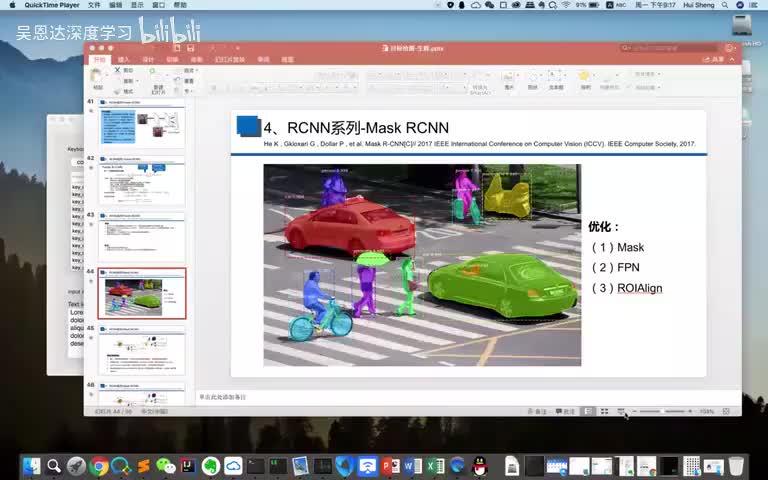
Task: Click the Cut (剪切) scissors icon
Action: [x=118, y=70]
